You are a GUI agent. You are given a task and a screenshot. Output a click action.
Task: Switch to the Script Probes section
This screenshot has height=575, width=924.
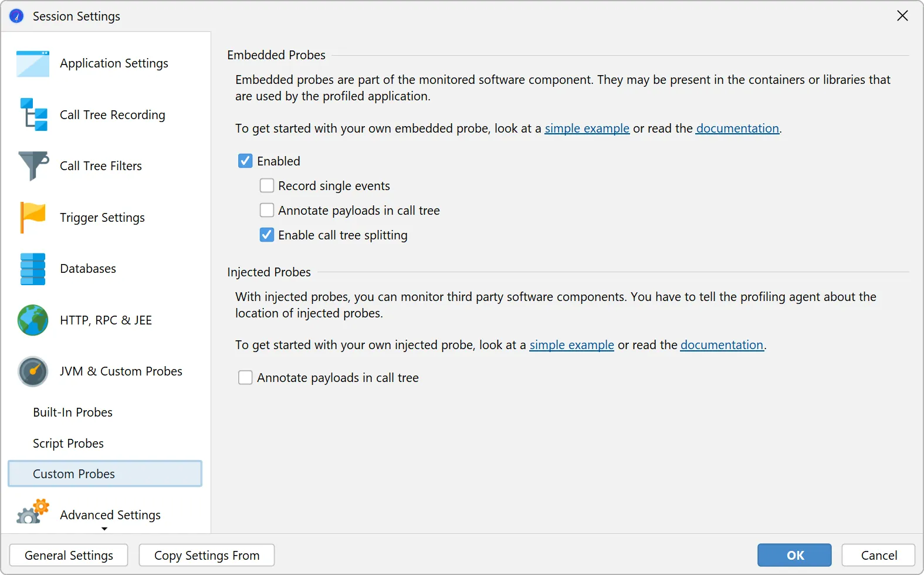coord(68,444)
